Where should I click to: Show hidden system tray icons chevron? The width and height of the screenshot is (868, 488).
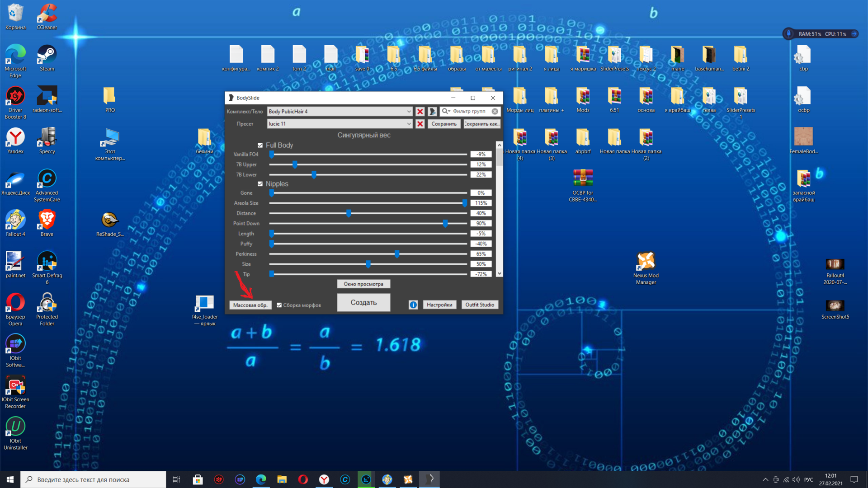click(765, 480)
